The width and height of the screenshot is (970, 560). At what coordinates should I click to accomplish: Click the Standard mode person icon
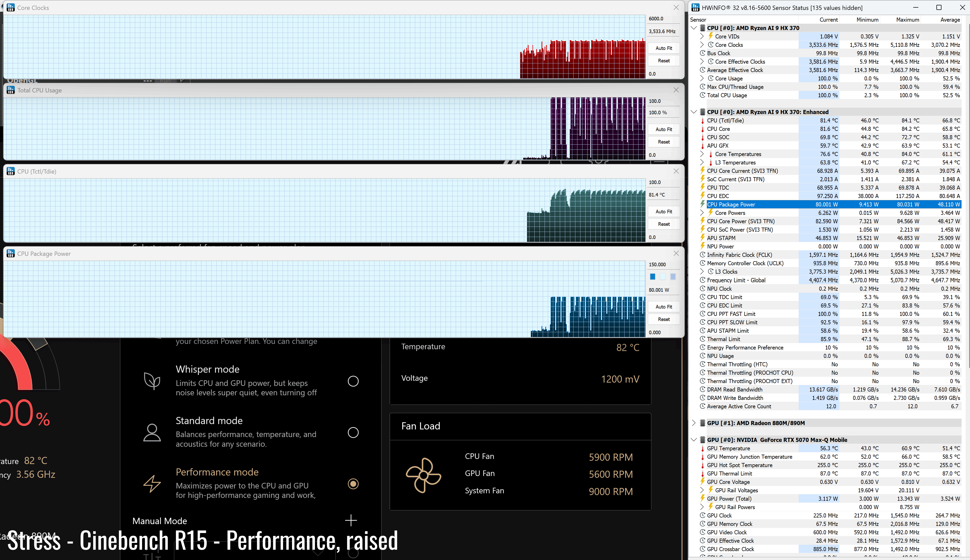[x=152, y=432]
